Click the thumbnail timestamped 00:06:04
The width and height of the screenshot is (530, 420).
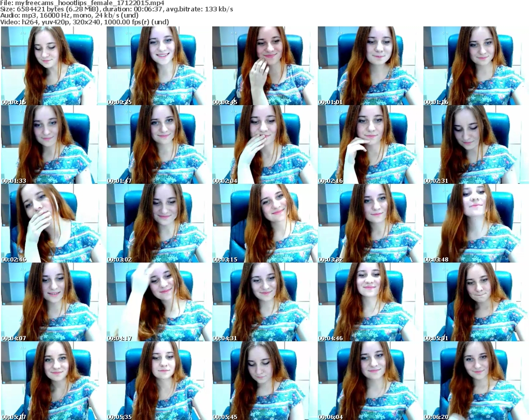pyautogui.click(x=370, y=381)
